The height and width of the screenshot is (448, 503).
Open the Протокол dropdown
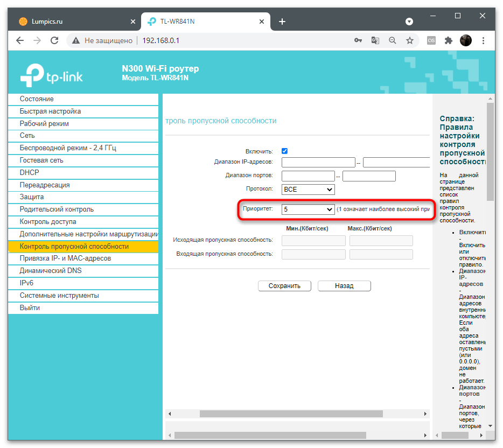point(308,190)
